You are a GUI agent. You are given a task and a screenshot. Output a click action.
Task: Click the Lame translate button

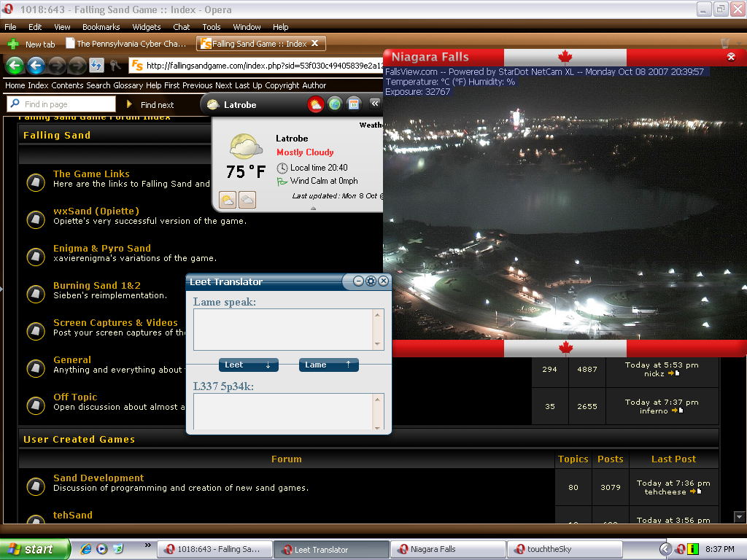point(329,365)
